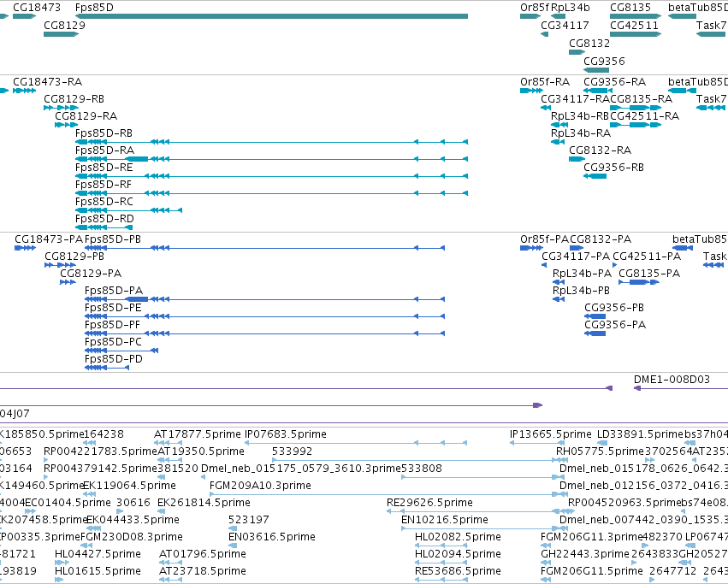Select transcript CG18473-RA
This screenshot has width=728, height=584.
[x=47, y=82]
